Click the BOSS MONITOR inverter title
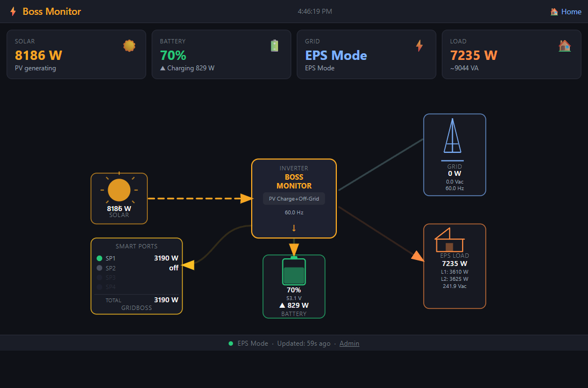 294,181
